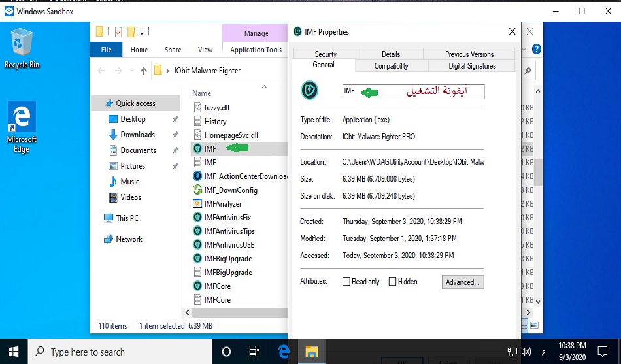
Task: Click the Cortana circle icon
Action: (x=226, y=352)
